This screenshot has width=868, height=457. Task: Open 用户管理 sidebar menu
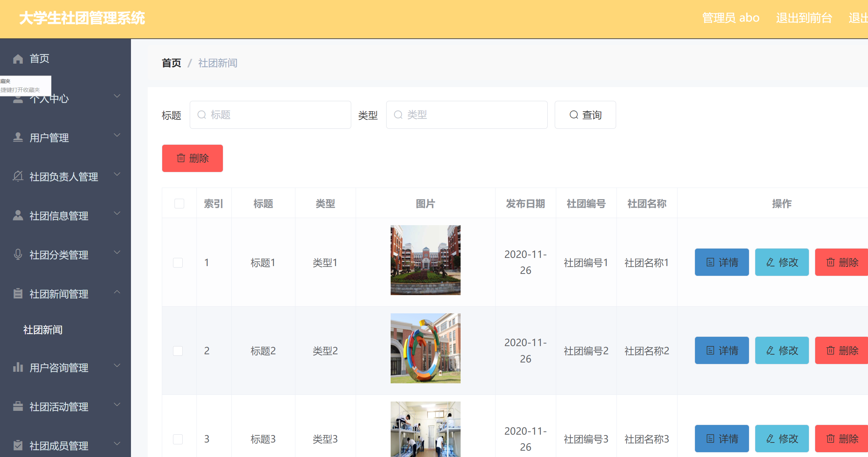point(65,137)
